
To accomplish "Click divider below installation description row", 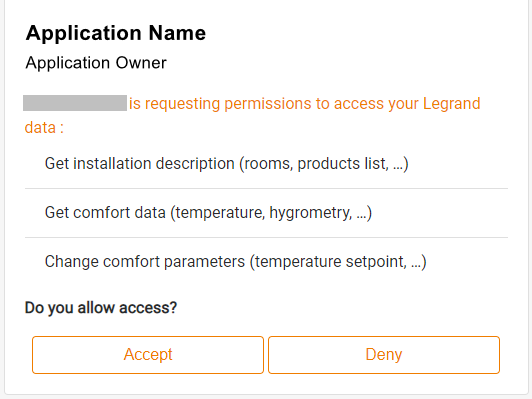I will click(266, 188).
